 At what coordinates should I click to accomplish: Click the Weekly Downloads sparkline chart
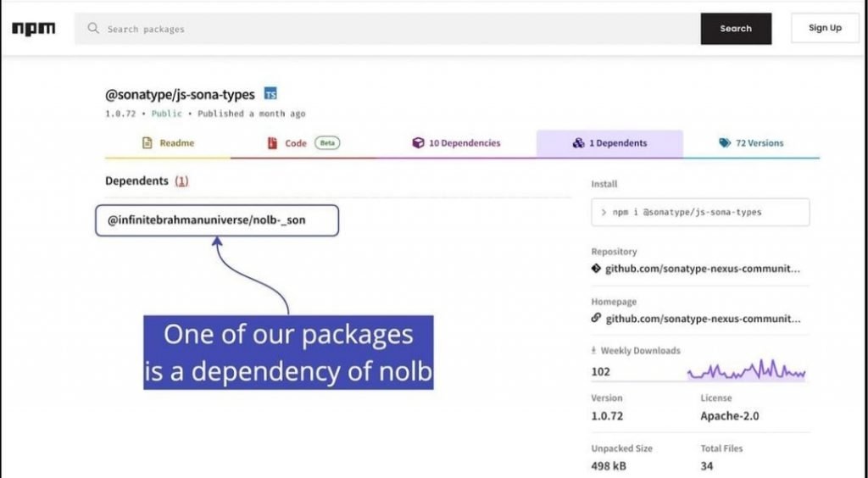pyautogui.click(x=746, y=370)
